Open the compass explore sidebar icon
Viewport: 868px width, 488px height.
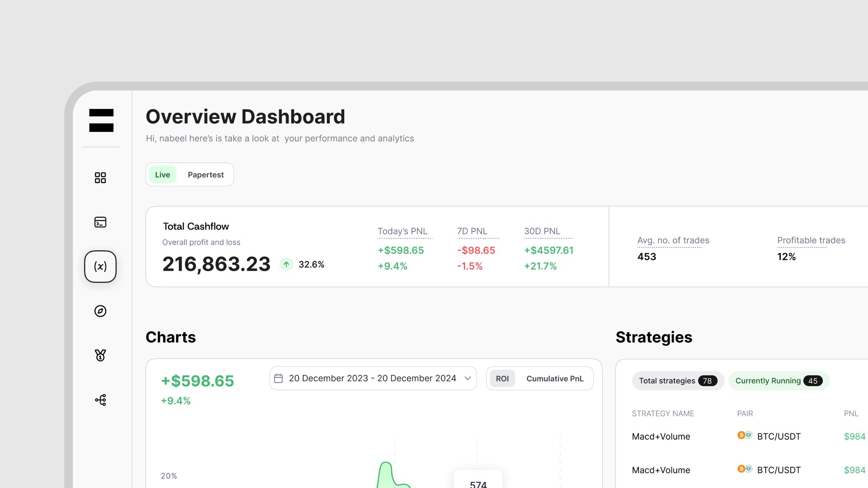100,311
